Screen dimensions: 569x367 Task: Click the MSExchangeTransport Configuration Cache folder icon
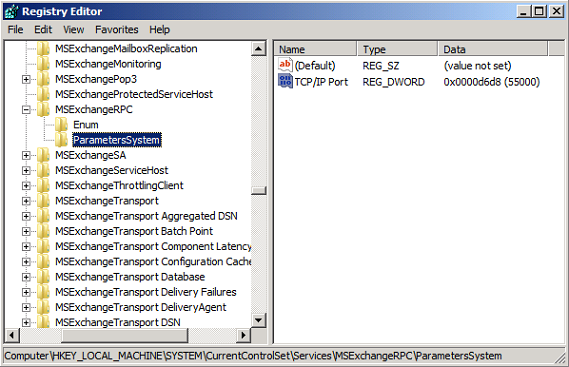pos(43,262)
